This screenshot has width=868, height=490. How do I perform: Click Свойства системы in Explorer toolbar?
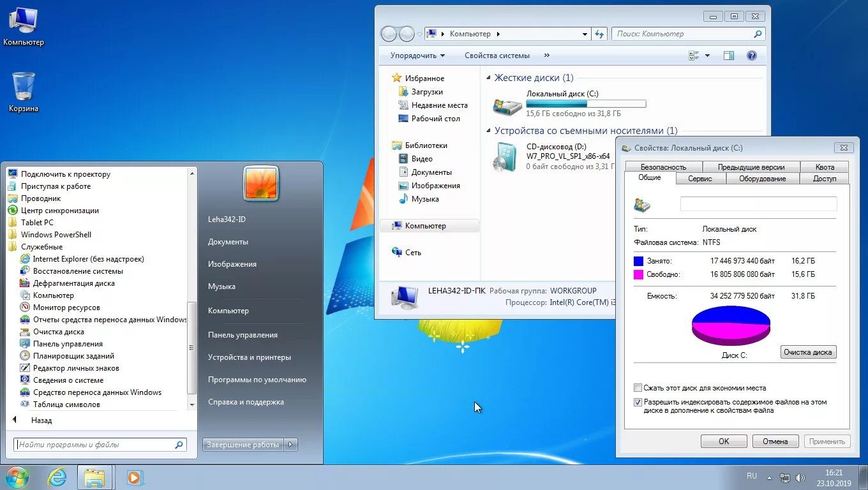tap(497, 56)
